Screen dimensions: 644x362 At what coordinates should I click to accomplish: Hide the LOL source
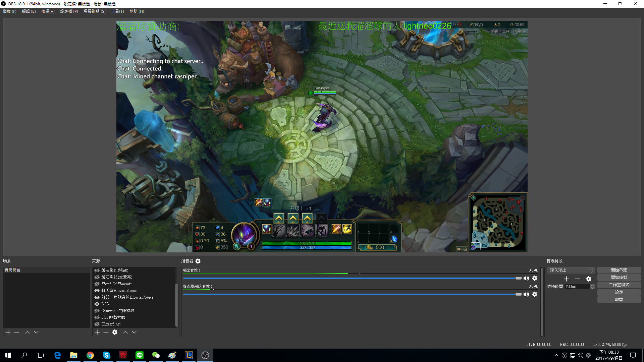[x=97, y=304]
